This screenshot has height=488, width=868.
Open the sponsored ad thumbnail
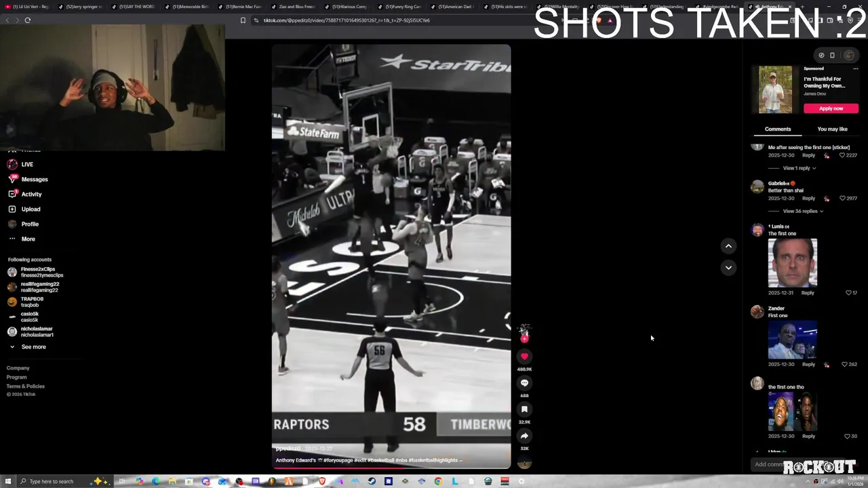click(775, 89)
